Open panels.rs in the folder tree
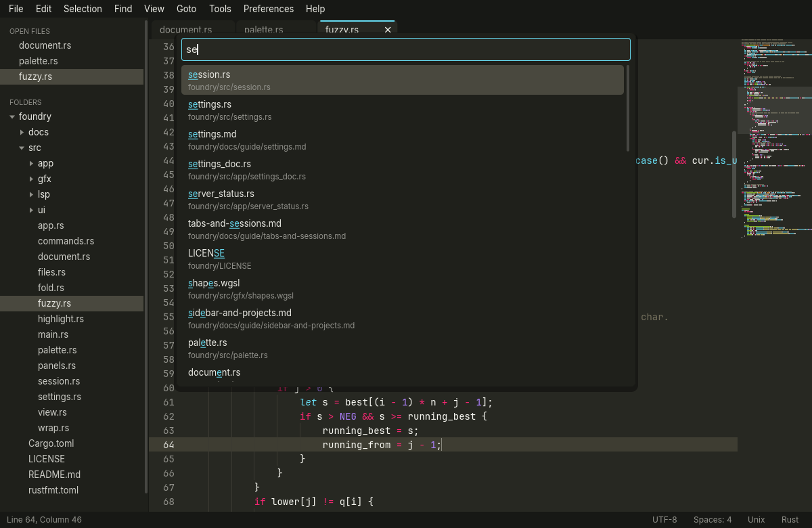Image resolution: width=812 pixels, height=528 pixels. tap(72, 366)
